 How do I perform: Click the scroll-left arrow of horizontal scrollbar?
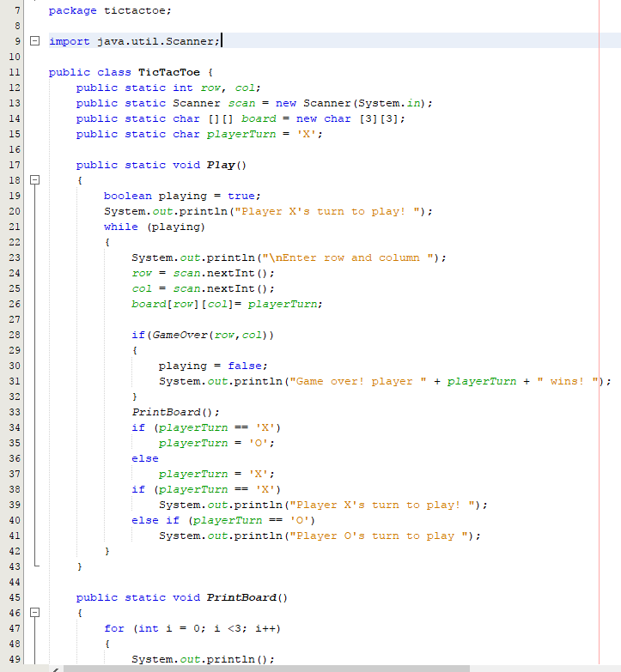pyautogui.click(x=55, y=669)
